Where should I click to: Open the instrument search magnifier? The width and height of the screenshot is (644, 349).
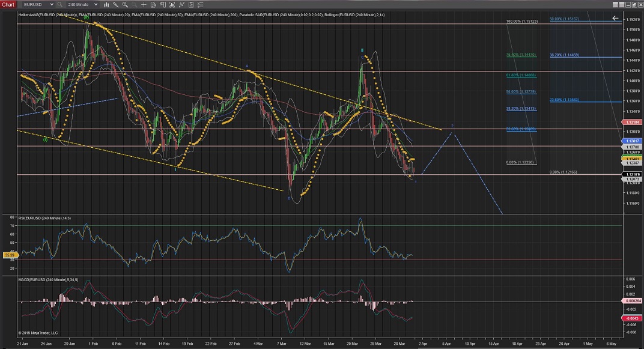pos(59,5)
